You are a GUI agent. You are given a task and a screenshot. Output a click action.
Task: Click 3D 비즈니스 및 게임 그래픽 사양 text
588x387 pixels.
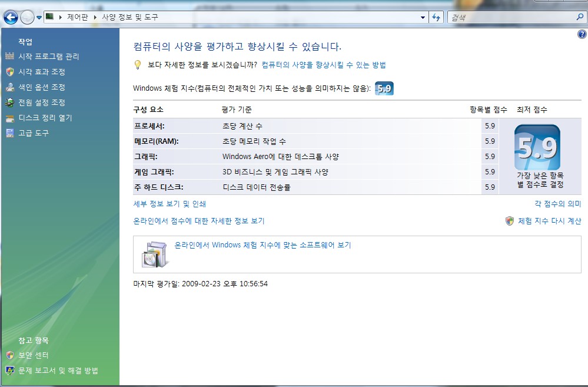275,172
